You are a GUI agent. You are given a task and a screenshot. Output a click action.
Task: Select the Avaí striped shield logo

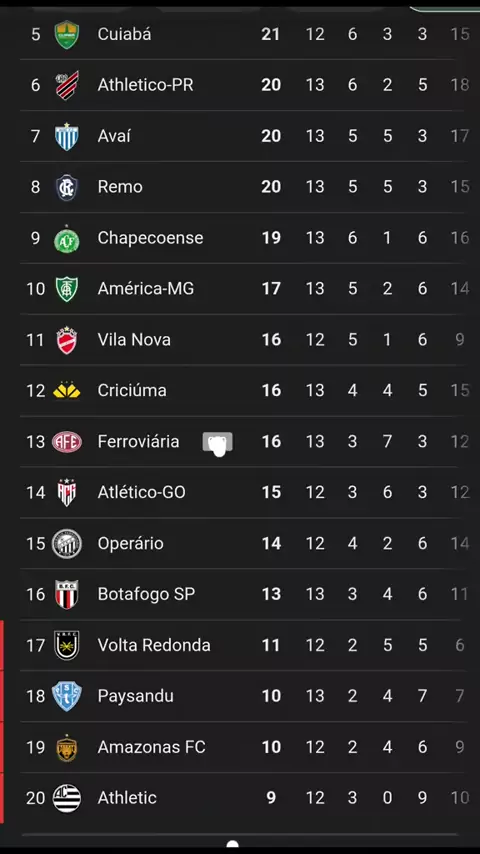(66, 136)
